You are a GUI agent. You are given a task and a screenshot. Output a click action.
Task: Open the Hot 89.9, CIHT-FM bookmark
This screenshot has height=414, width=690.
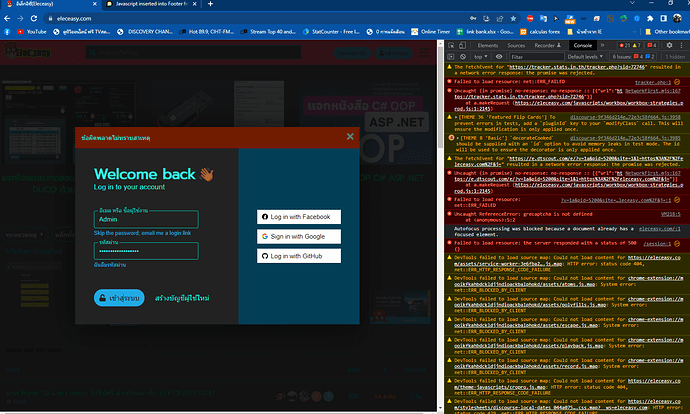(207, 32)
